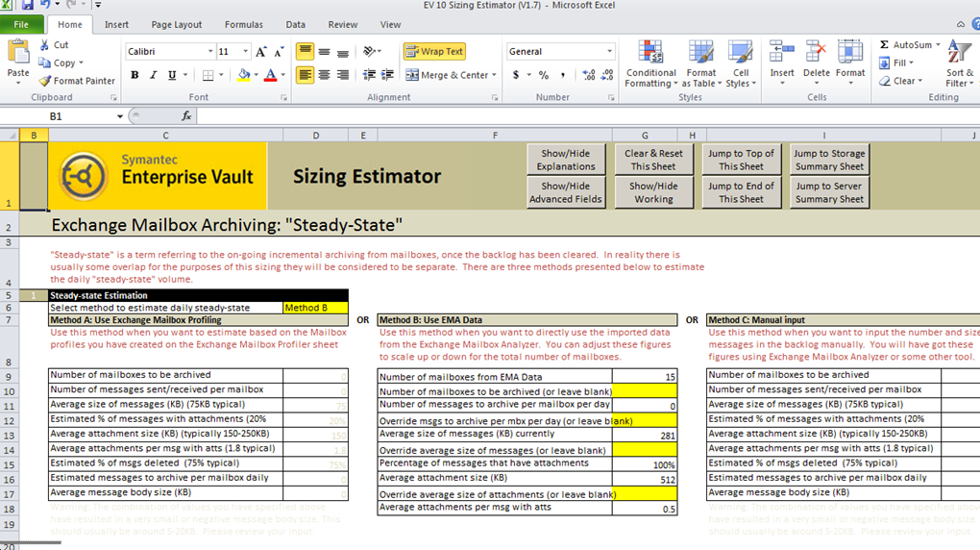Image resolution: width=980 pixels, height=550 pixels.
Task: Click Show/Hide Explanations button
Action: coord(566,160)
